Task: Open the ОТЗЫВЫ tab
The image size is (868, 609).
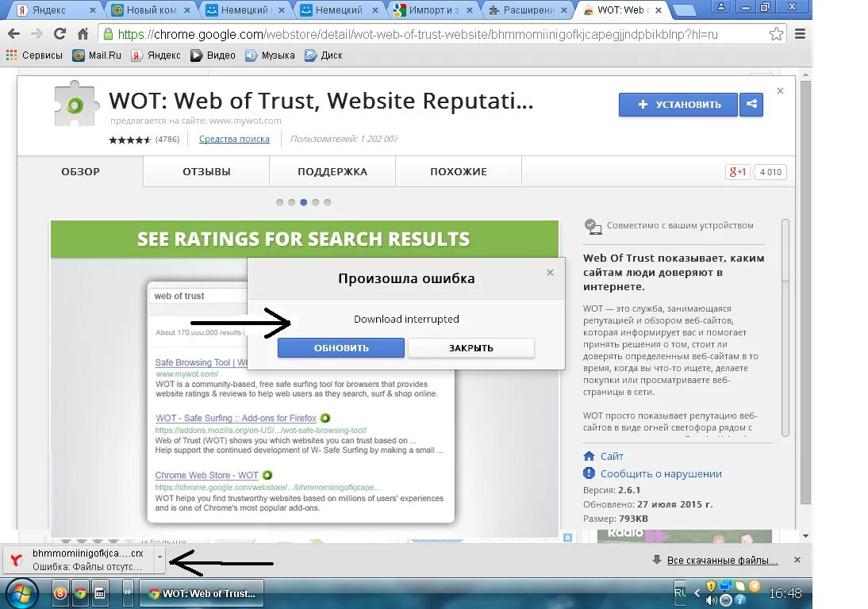Action: pyautogui.click(x=206, y=171)
